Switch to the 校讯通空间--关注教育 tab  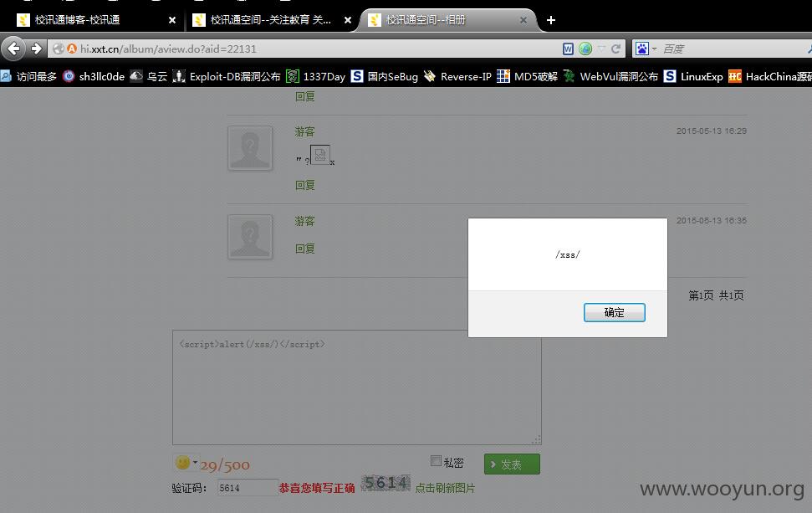[x=270, y=20]
